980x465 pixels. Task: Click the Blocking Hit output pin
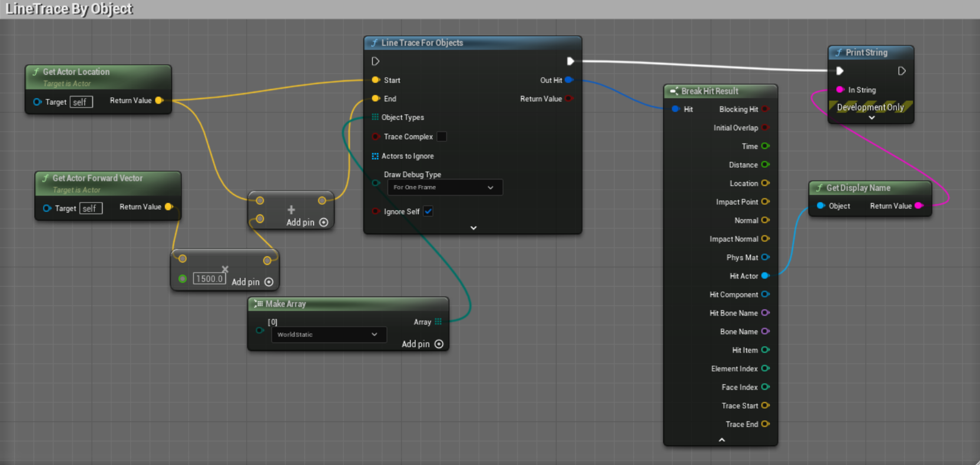coord(765,109)
